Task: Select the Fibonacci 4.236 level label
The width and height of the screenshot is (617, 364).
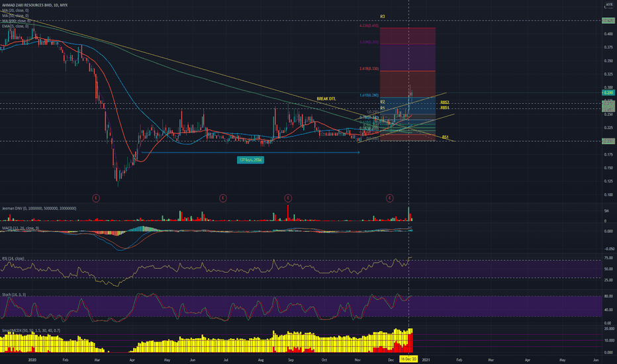Action: point(369,26)
